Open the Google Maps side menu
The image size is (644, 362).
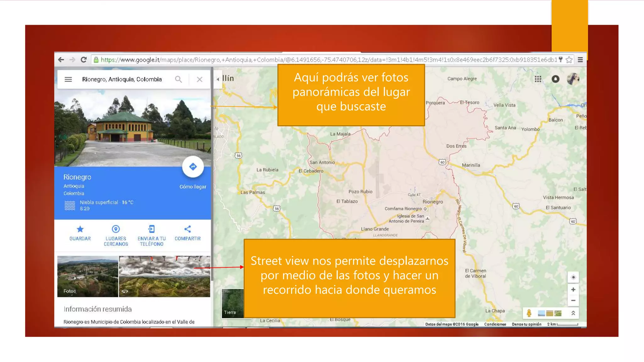tap(68, 80)
